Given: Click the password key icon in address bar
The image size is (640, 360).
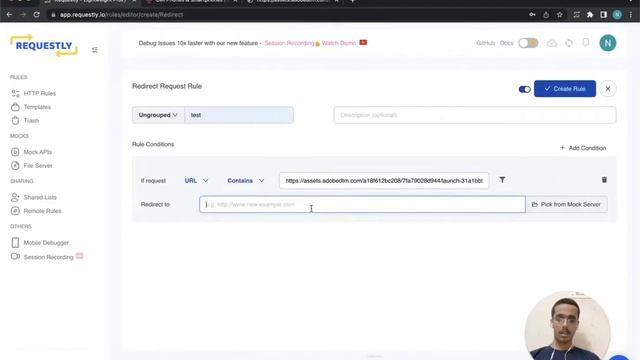Looking at the screenshot, I should (532, 15).
